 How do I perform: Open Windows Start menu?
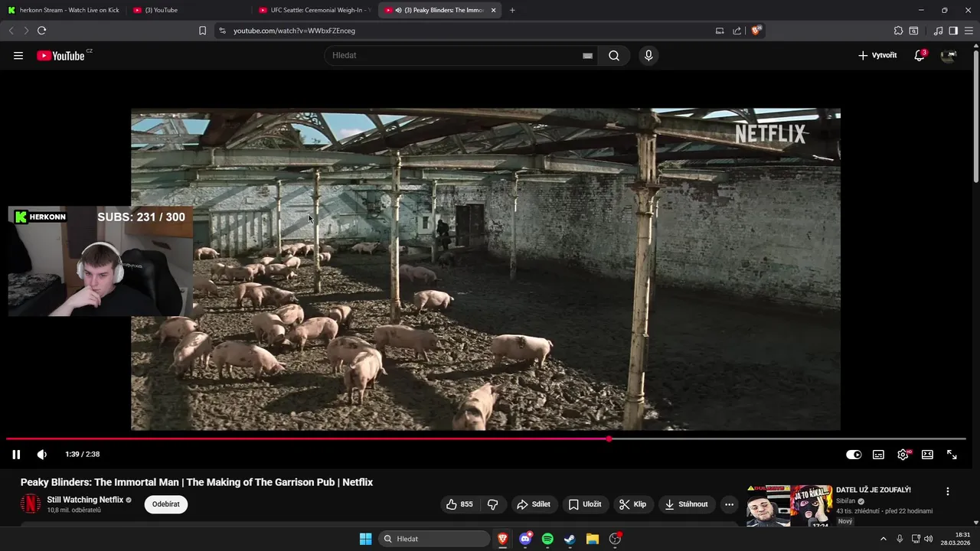(365, 539)
